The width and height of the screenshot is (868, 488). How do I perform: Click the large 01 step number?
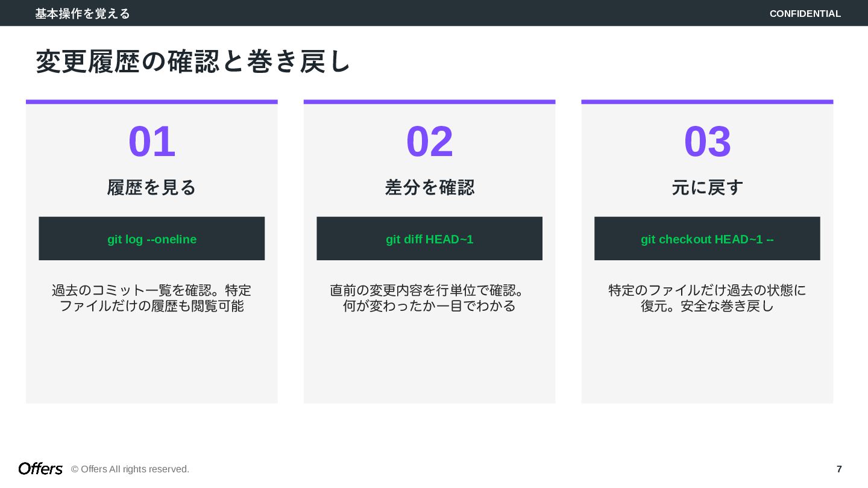point(152,142)
